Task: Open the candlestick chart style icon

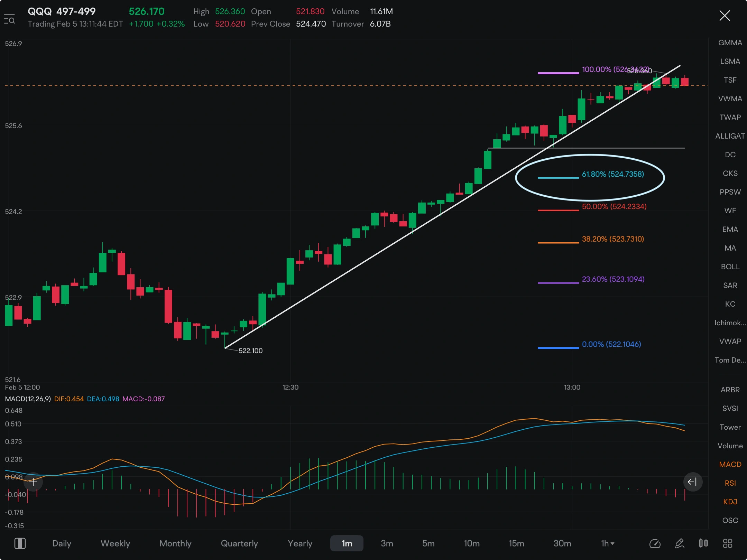Action: tap(703, 543)
